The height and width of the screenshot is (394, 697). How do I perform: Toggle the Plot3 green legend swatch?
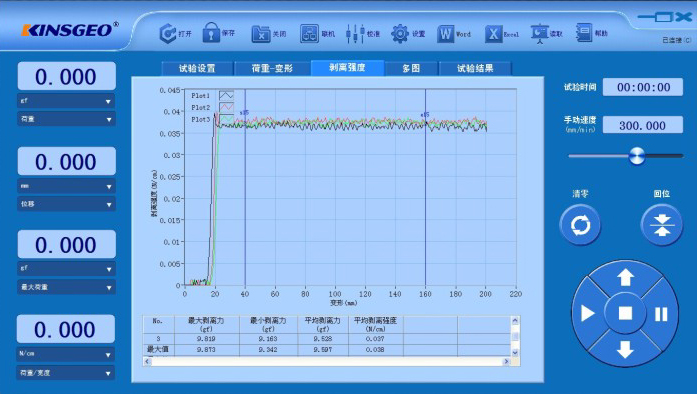226,119
